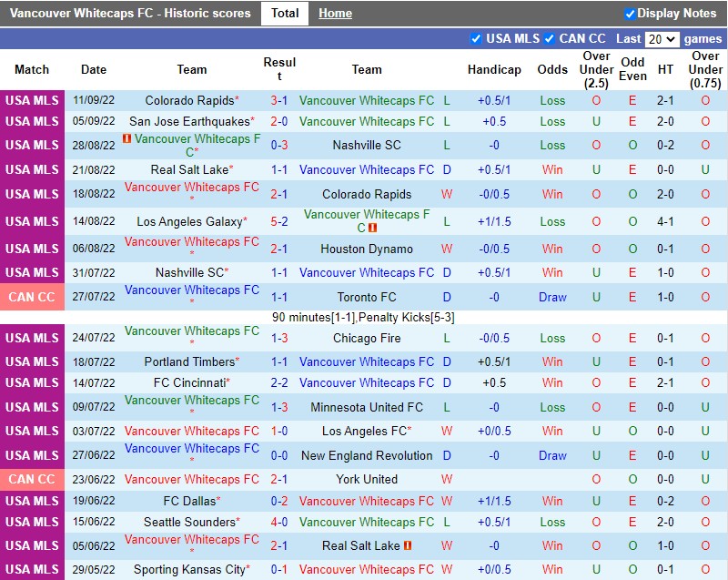The height and width of the screenshot is (580, 728).
Task: Click the USA MLS badge on the 03/07/22 row
Action: coord(32,431)
